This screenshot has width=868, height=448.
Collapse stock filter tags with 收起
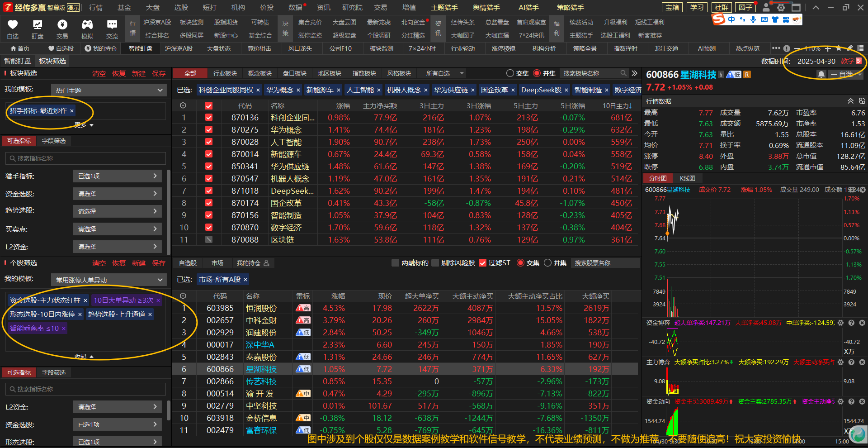pyautogui.click(x=84, y=357)
